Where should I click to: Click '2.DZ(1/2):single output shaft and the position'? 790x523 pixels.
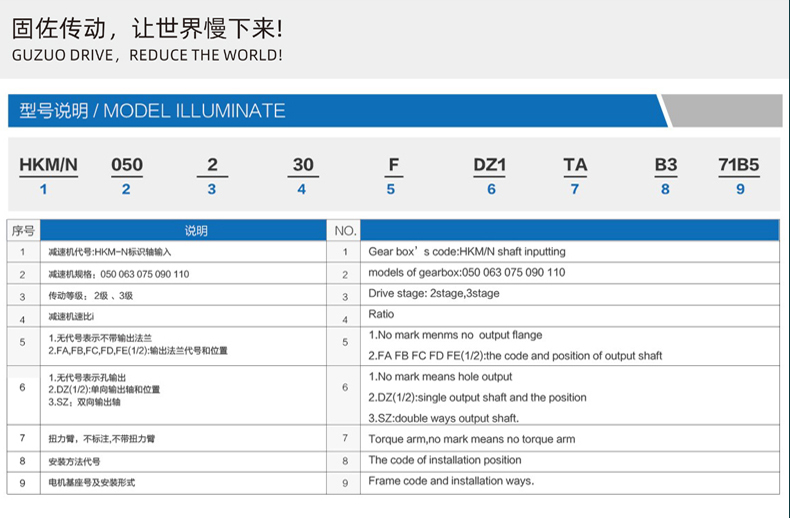point(477,398)
